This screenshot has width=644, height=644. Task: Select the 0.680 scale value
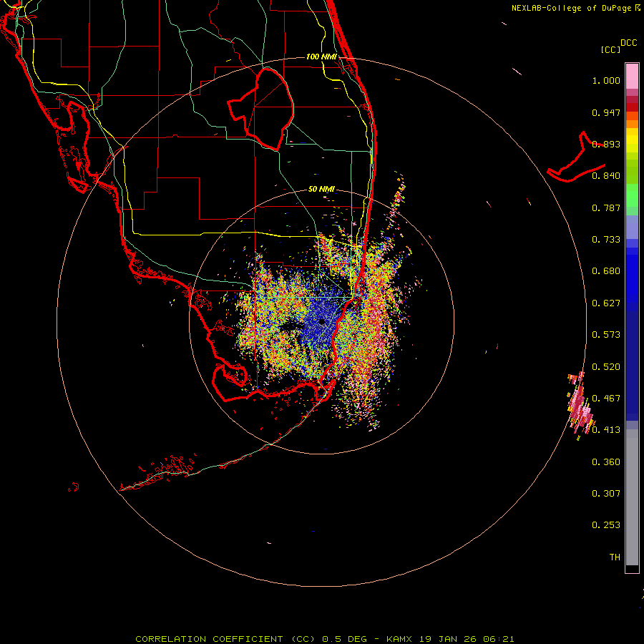606,271
